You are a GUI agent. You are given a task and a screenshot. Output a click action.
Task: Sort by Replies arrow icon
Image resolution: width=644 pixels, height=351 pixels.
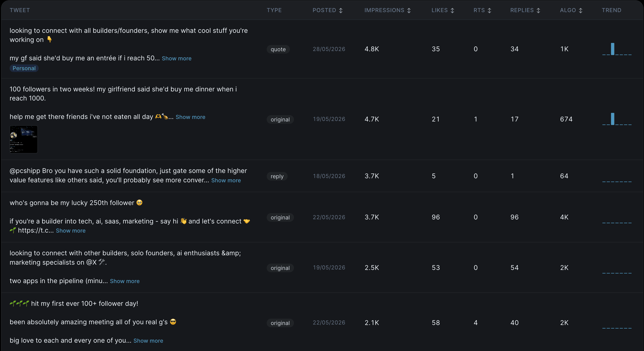coord(538,10)
